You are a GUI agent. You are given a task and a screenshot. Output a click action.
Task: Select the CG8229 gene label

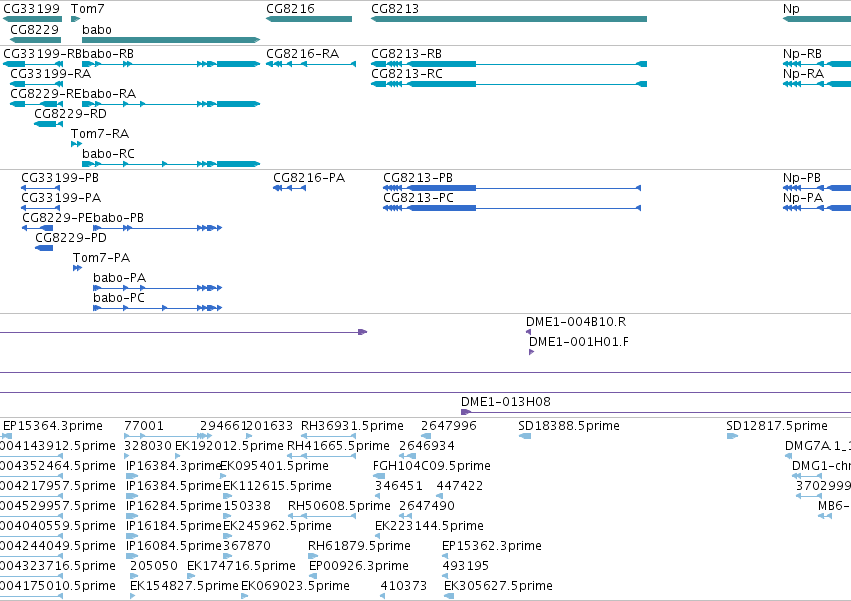pyautogui.click(x=35, y=29)
